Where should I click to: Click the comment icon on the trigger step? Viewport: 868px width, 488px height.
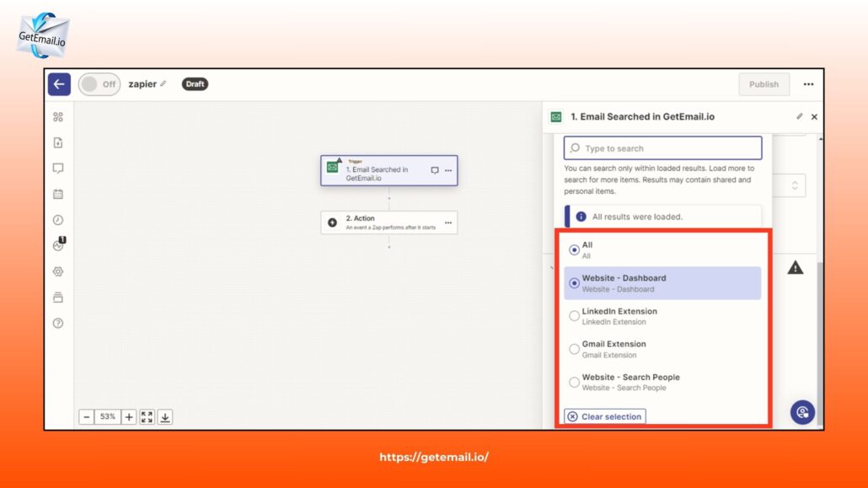[x=436, y=169]
